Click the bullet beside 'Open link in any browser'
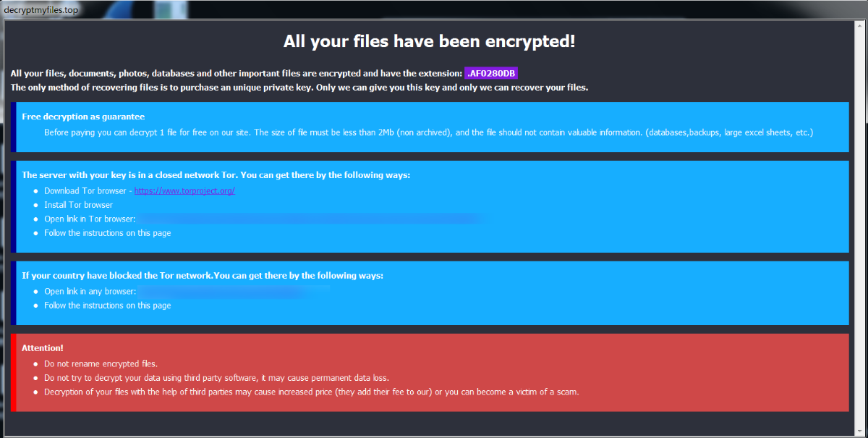The image size is (868, 438). click(36, 291)
